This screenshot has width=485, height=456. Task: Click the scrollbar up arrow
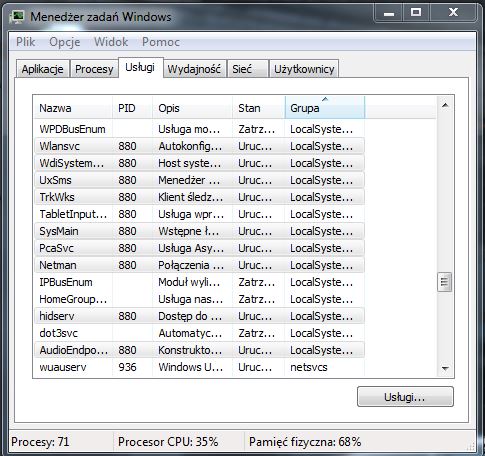point(445,106)
